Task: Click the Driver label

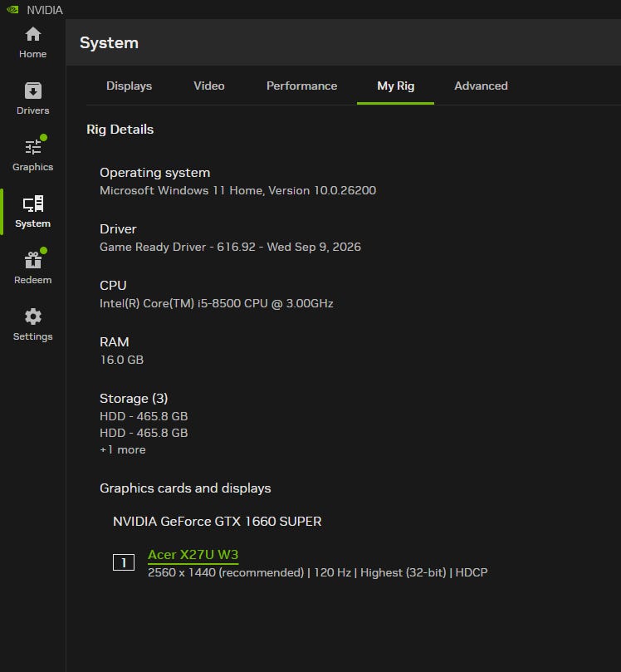Action: click(118, 229)
